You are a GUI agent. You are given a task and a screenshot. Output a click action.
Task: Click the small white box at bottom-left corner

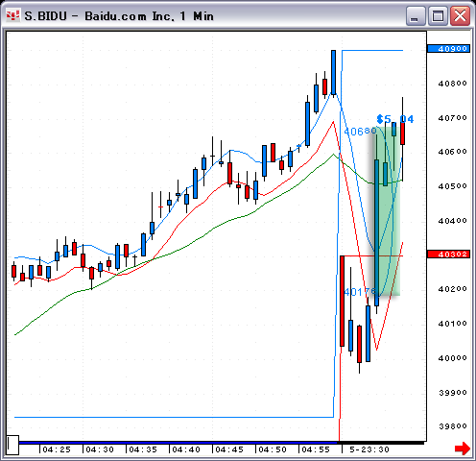pos(12,445)
